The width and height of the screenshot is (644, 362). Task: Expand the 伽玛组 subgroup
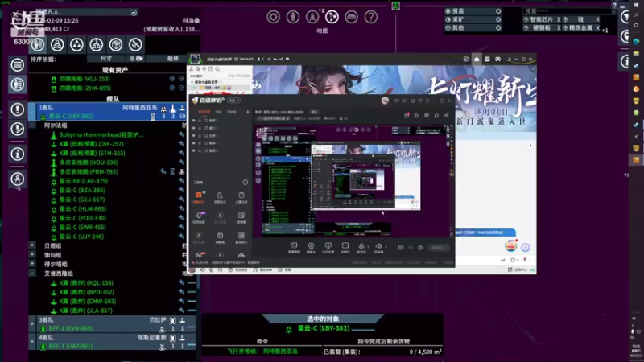tap(32, 254)
